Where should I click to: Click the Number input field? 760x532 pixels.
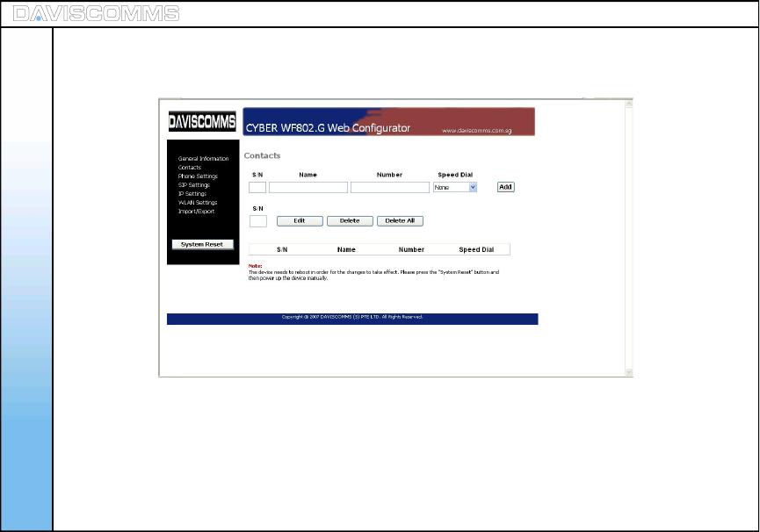pyautogui.click(x=390, y=187)
